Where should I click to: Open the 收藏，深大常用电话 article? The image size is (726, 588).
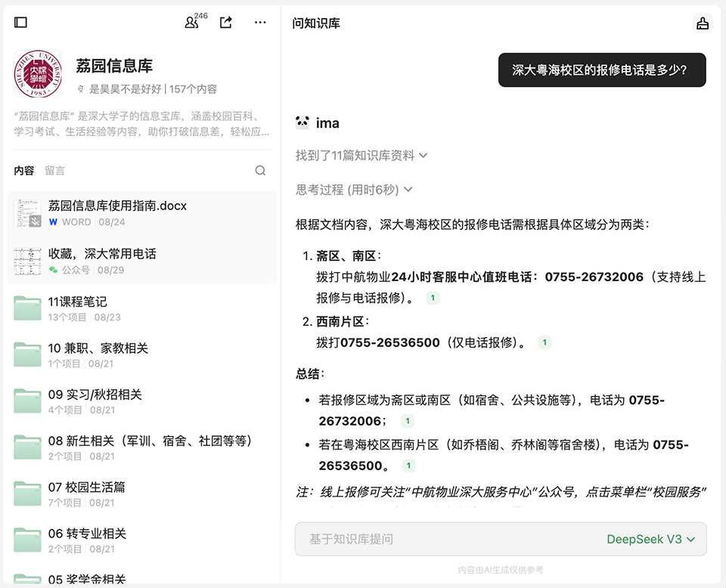tap(102, 254)
